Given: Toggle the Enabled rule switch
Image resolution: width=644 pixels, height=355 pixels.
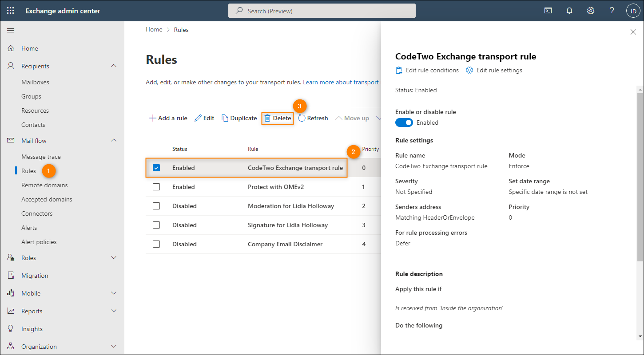Looking at the screenshot, I should coord(404,122).
